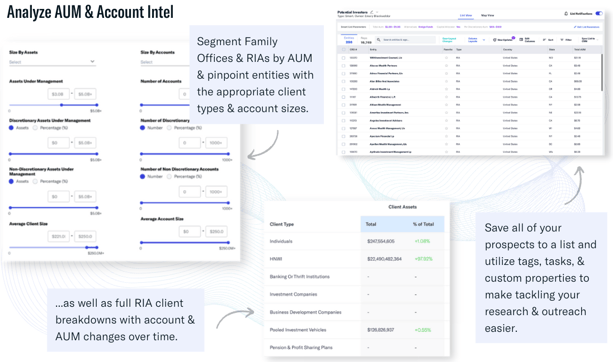The image size is (613, 362).
Task: Click the $22,490,482,364 total value
Action: (x=384, y=259)
